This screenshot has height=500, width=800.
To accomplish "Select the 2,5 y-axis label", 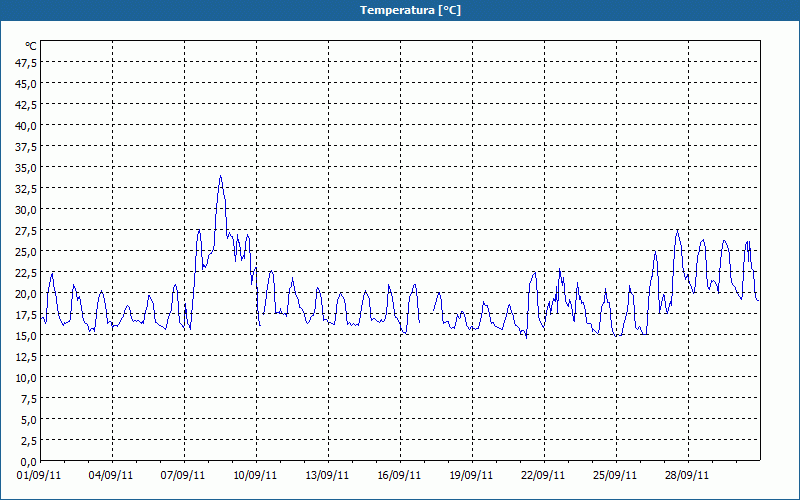I will [x=28, y=441].
